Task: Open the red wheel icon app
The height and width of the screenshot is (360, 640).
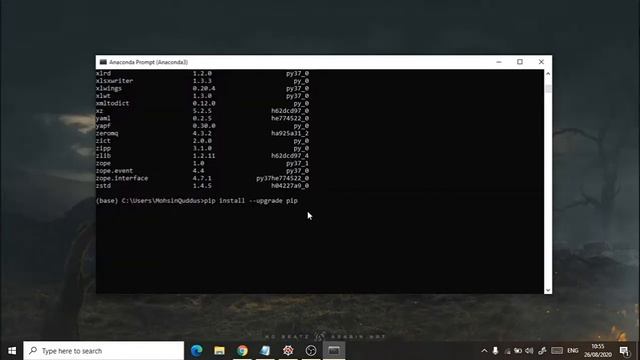Action: 288,351
